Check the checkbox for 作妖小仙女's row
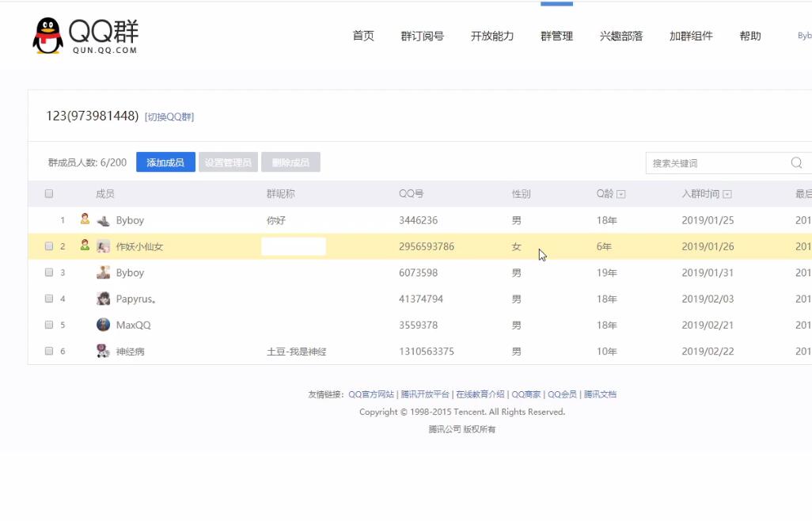 [48, 246]
